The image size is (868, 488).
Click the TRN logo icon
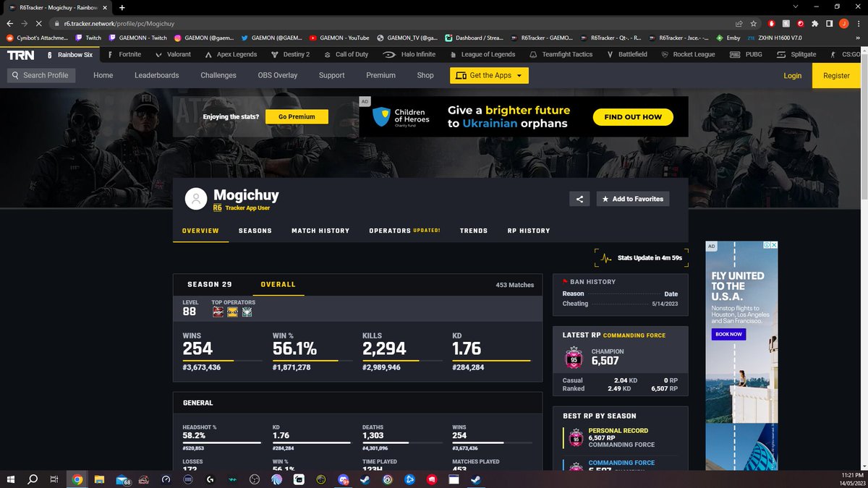tap(21, 54)
